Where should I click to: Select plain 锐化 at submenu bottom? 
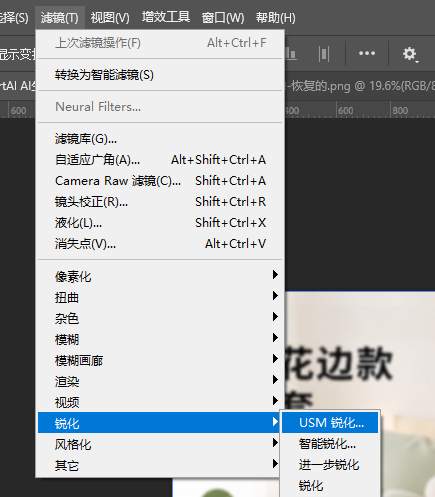[330, 486]
